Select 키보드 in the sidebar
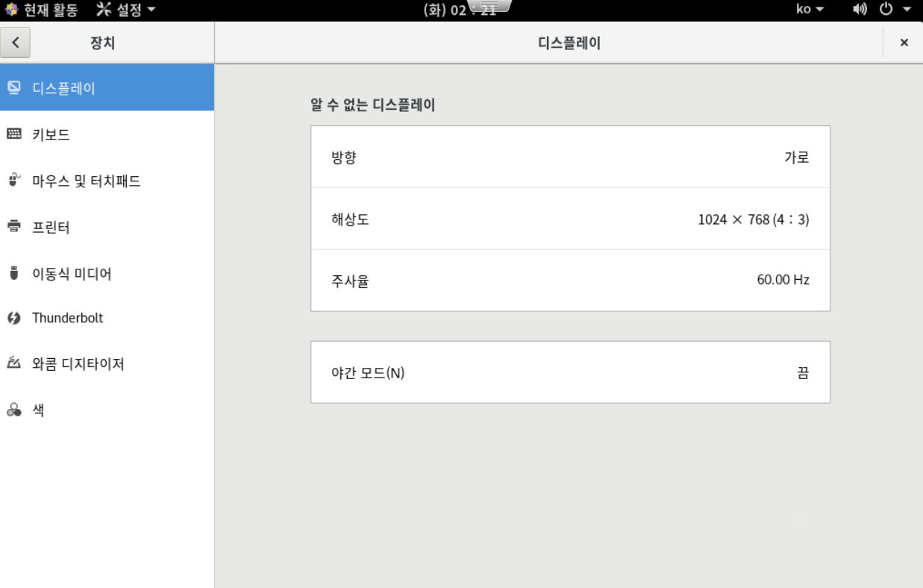The width and height of the screenshot is (923, 588). 107,134
